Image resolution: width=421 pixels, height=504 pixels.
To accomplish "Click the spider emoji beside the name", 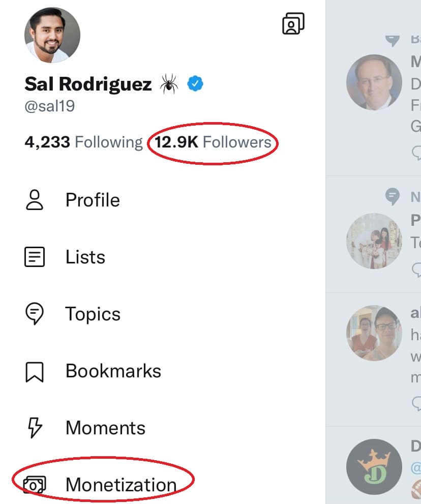I will (169, 84).
